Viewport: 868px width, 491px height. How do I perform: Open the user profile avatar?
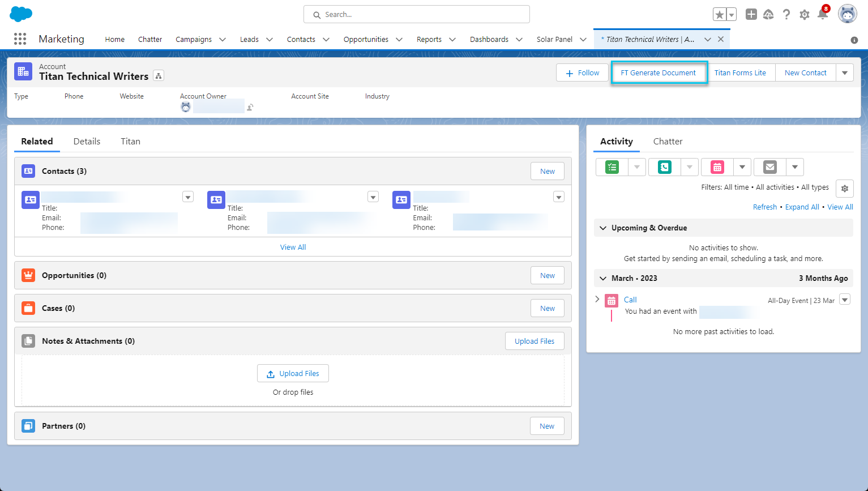click(848, 14)
